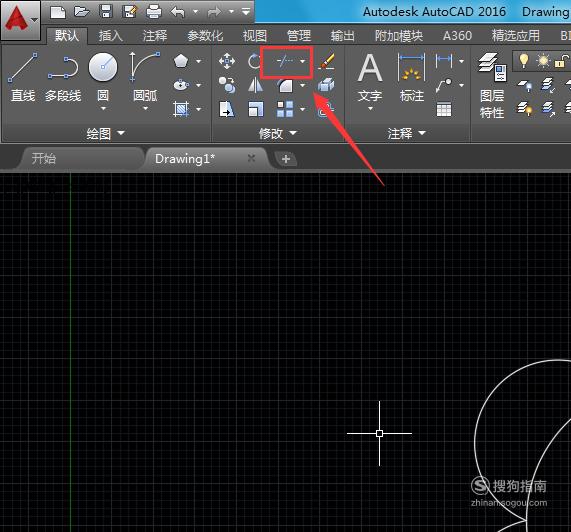Switch to the 注释 ribbon tab
The image size is (571, 532).
coord(155,36)
